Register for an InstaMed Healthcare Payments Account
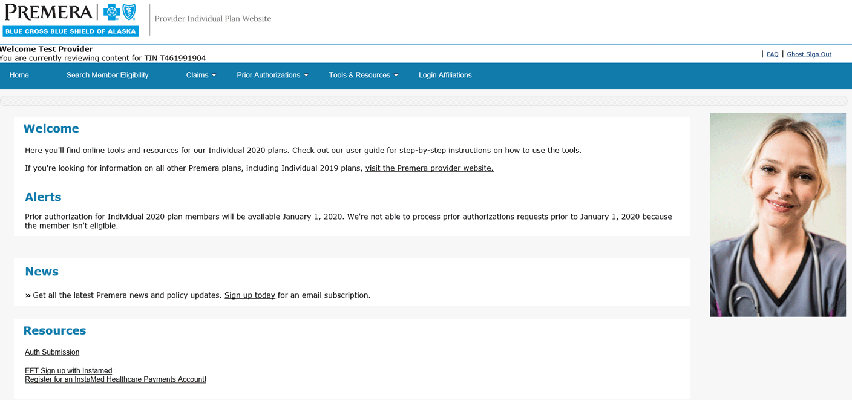 [115, 379]
